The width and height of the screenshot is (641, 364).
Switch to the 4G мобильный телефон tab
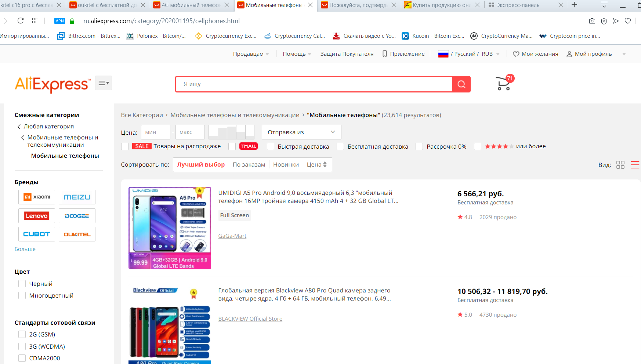coord(191,5)
